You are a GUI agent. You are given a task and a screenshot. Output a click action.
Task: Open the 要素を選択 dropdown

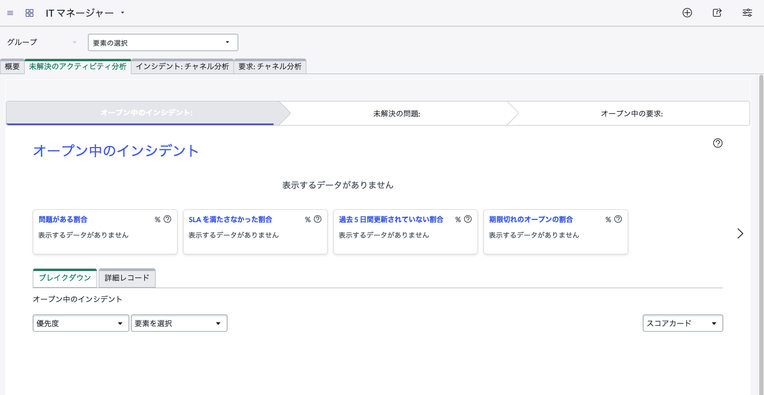[179, 323]
